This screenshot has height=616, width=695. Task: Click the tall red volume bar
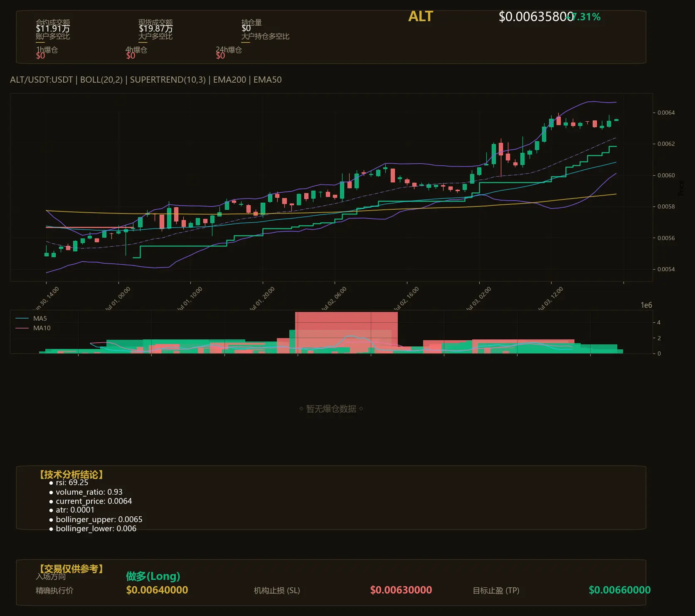coord(346,333)
